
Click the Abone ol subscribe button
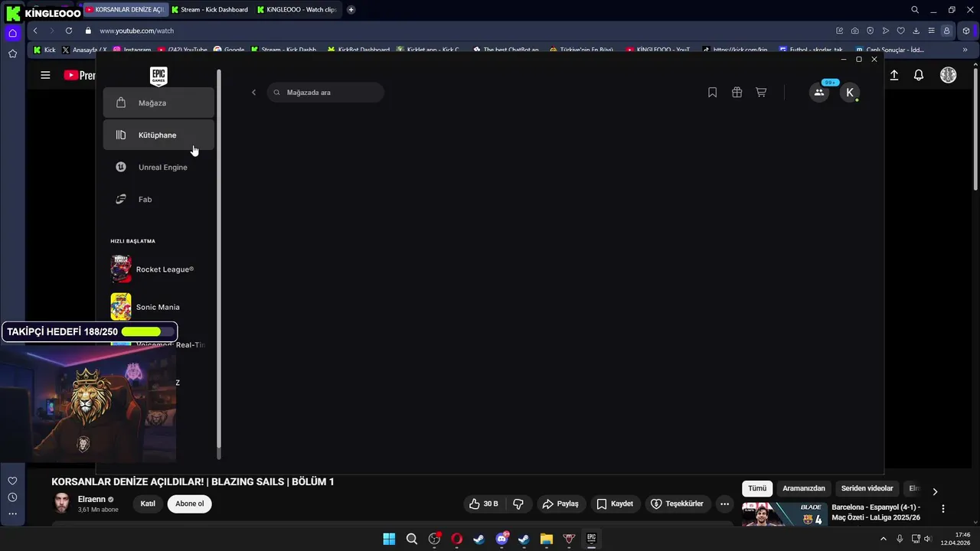(190, 504)
